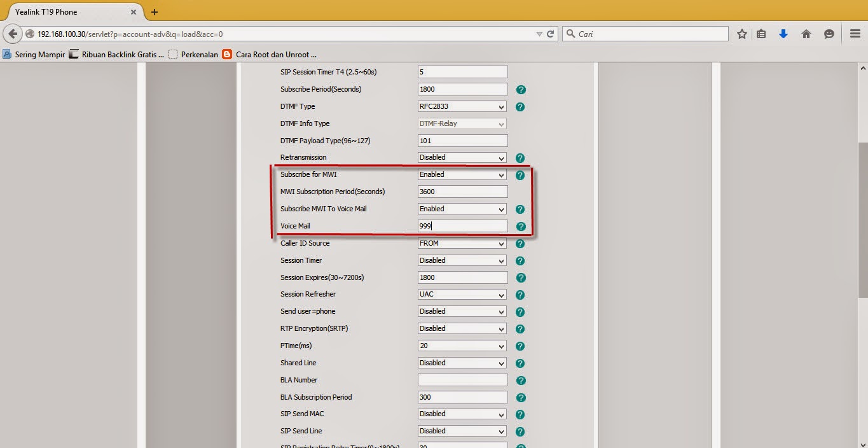Open the PTime(ms) dropdown

point(462,346)
